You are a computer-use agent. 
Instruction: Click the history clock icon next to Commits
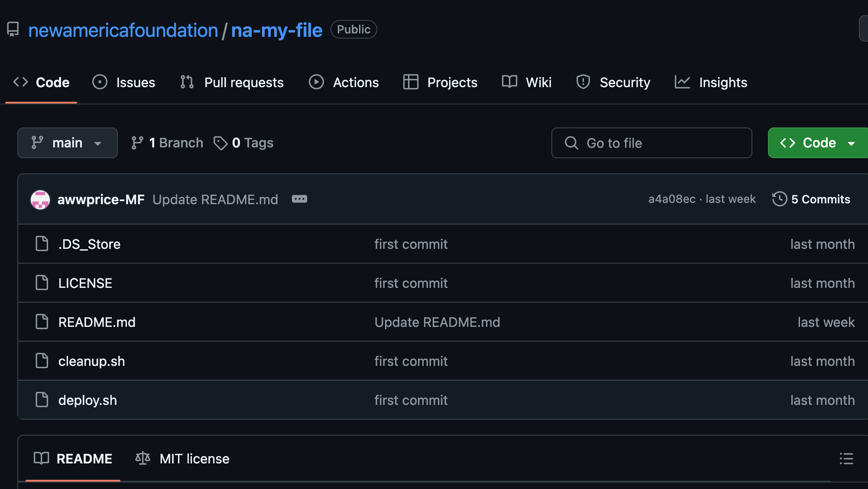pyautogui.click(x=780, y=199)
